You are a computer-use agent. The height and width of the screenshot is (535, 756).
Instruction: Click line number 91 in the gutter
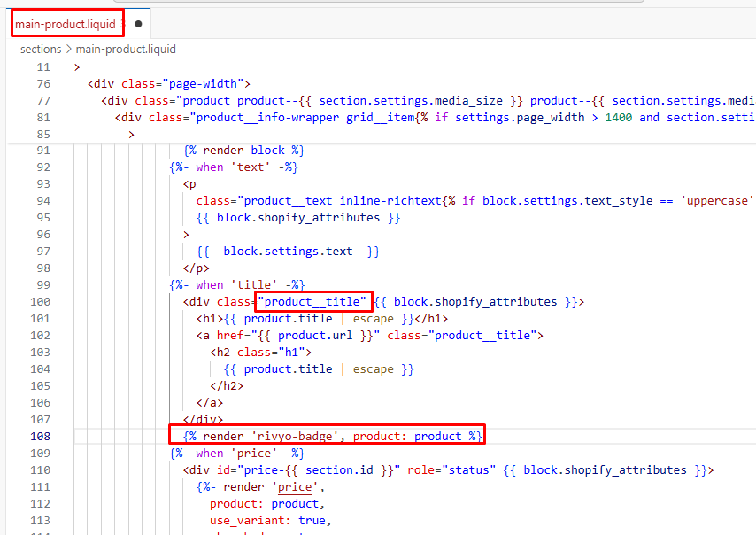pyautogui.click(x=43, y=150)
